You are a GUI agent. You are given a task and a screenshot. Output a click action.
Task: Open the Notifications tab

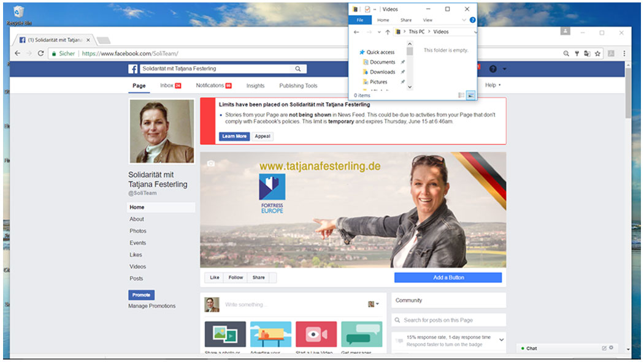coord(213,85)
